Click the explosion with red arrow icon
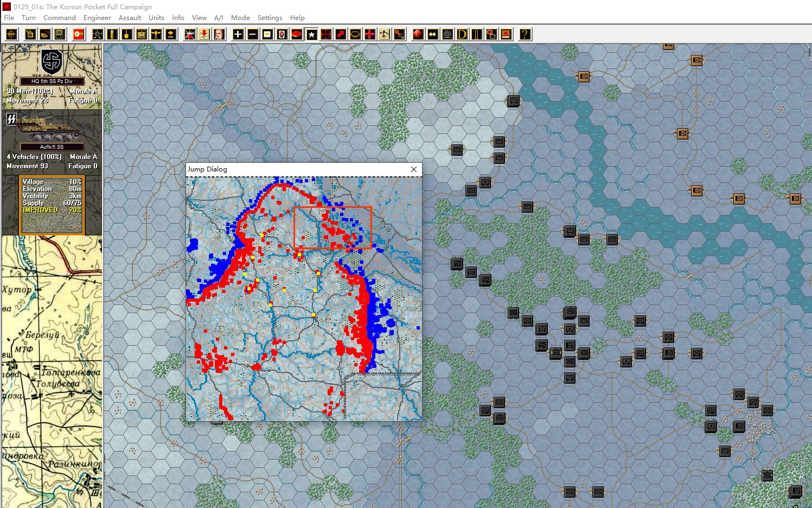 pos(189,34)
